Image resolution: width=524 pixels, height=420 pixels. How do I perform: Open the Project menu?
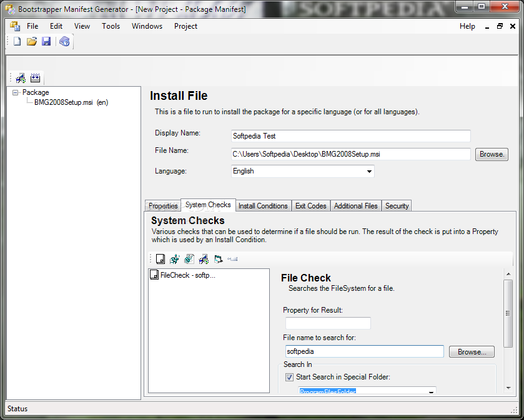[x=185, y=26]
